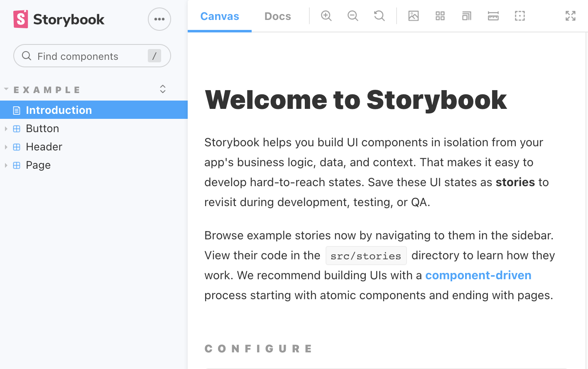
Task: Toggle the grid overlay
Action: click(440, 16)
